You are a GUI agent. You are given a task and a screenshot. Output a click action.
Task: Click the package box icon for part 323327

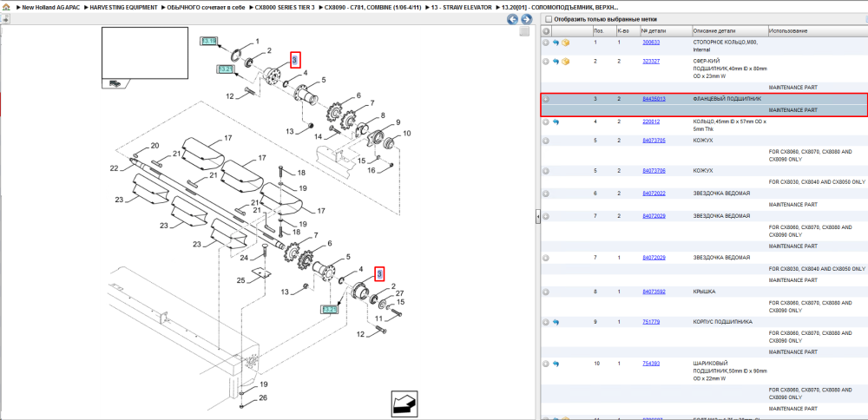[x=566, y=61]
